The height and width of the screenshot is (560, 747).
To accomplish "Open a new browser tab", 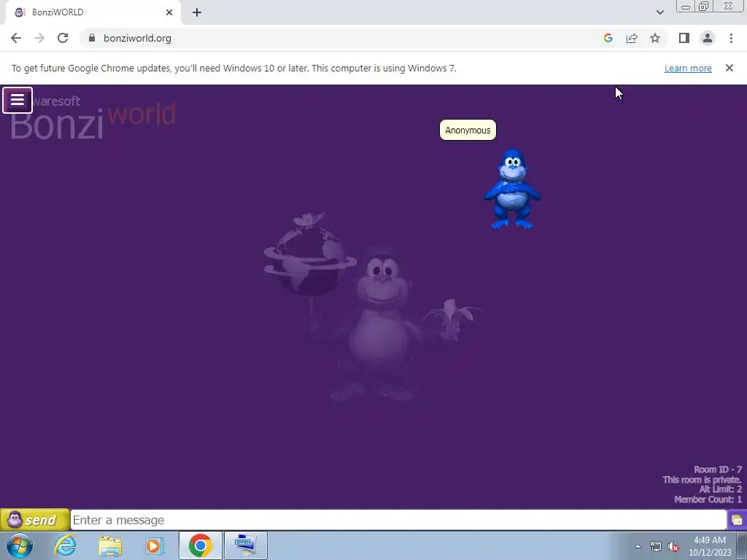I will pos(197,12).
